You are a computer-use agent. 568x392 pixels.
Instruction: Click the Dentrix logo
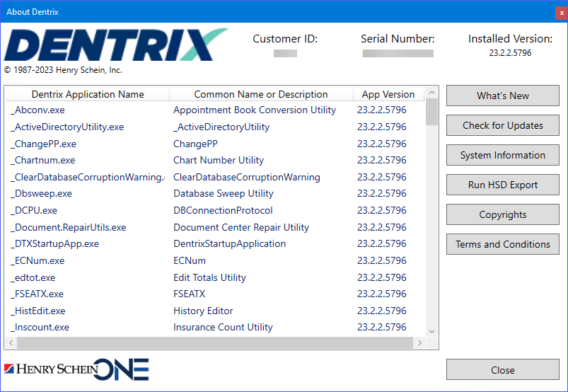(115, 45)
